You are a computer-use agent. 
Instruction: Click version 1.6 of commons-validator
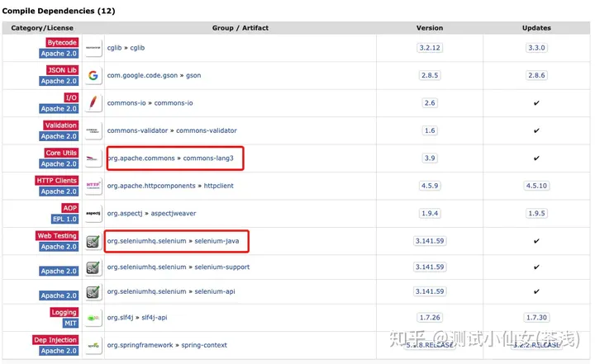[430, 130]
